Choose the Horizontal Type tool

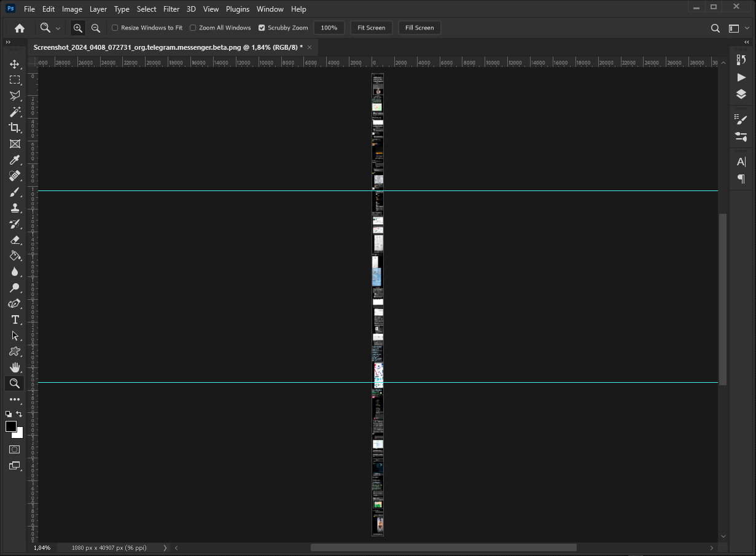tap(15, 319)
